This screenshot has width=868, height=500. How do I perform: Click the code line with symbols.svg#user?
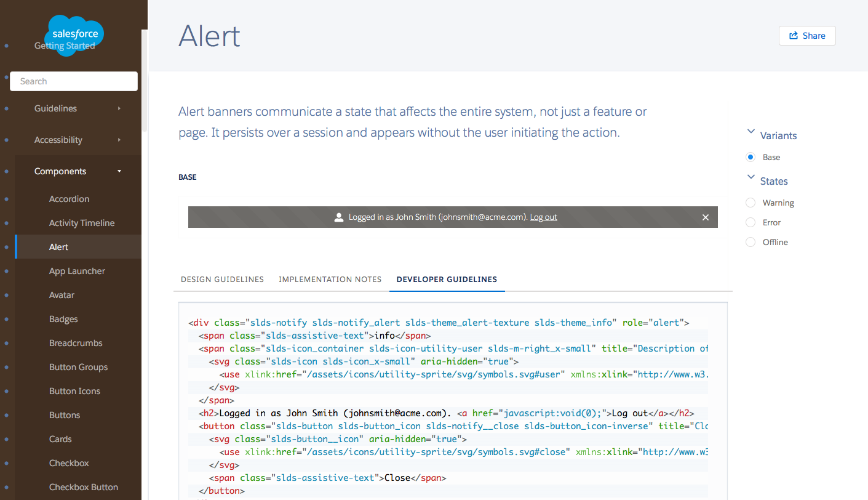463,374
